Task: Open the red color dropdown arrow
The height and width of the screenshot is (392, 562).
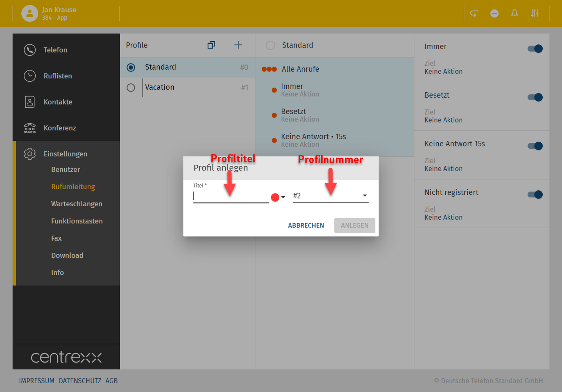Action: click(283, 197)
